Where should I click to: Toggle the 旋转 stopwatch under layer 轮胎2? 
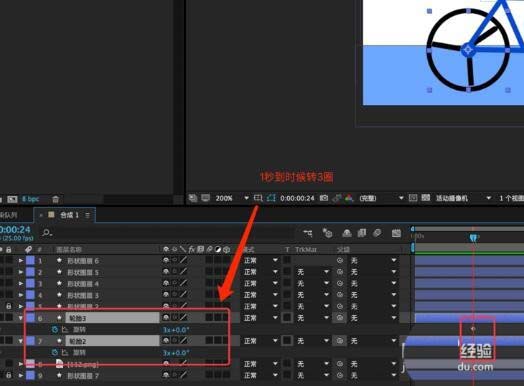pos(55,353)
